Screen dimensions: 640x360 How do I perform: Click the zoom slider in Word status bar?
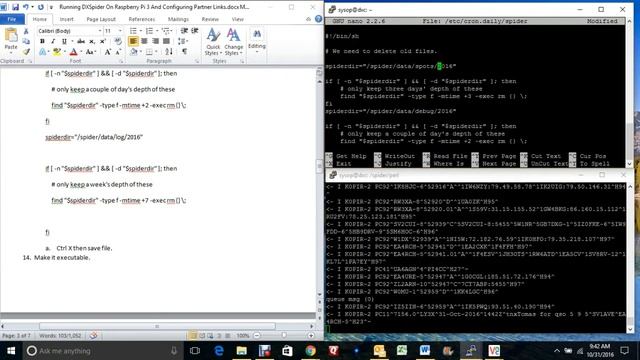(x=284, y=336)
